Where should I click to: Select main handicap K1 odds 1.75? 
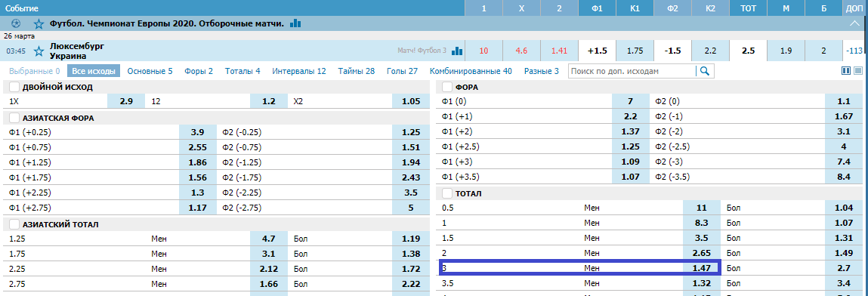point(635,51)
